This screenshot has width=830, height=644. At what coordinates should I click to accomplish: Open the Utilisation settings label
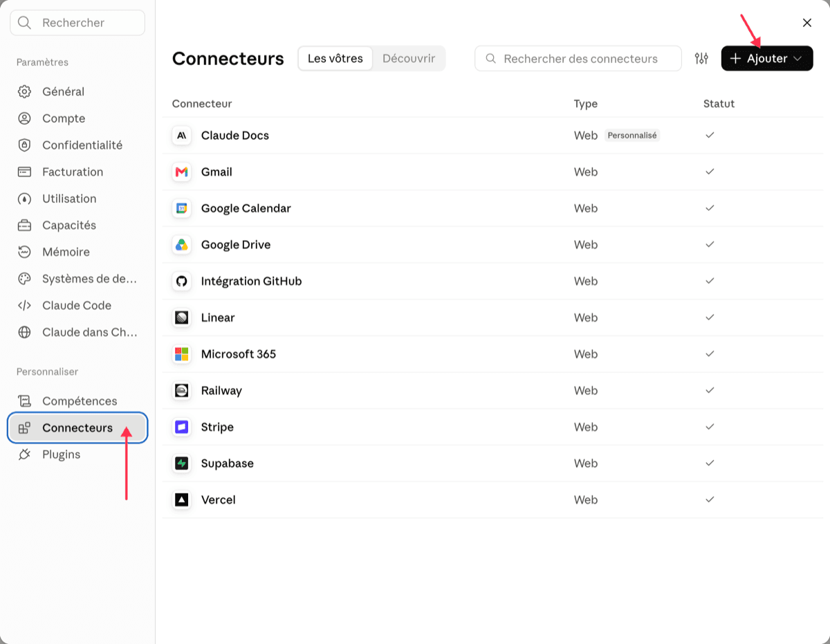click(69, 199)
